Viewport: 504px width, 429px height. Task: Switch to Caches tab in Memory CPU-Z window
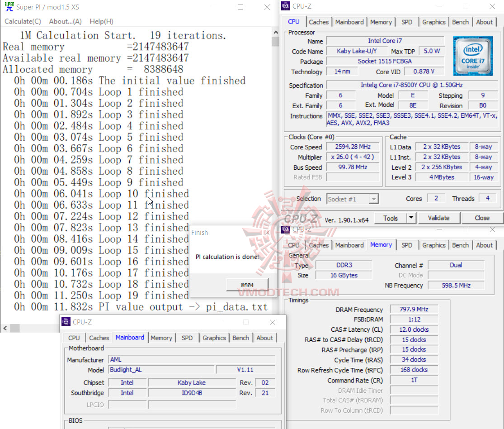[319, 245]
